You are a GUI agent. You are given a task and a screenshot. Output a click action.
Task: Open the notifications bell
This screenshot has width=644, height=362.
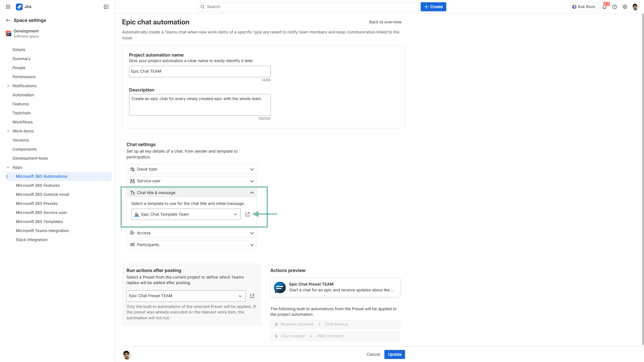pyautogui.click(x=604, y=7)
